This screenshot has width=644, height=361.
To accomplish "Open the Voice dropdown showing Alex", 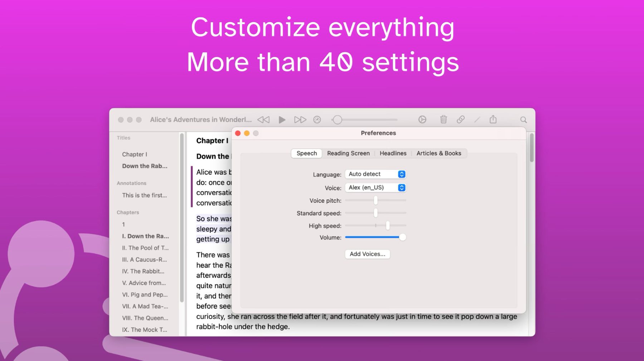I will [x=375, y=188].
